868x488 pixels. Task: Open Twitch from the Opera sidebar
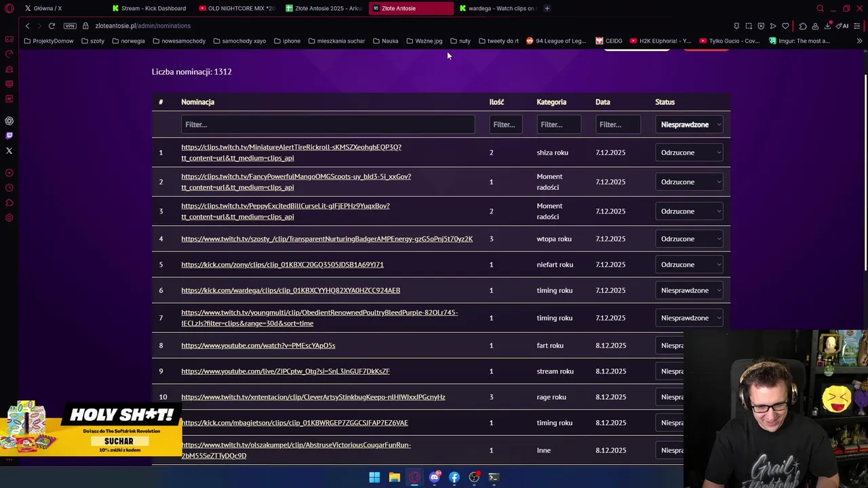click(x=9, y=136)
